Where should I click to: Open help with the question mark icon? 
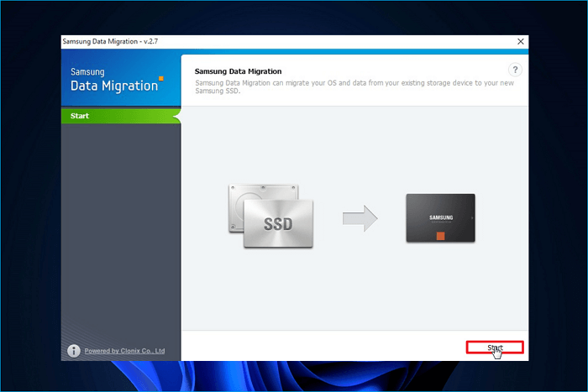pos(515,70)
